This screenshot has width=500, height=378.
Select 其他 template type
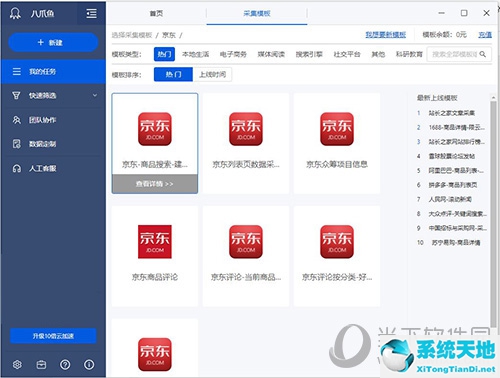[378, 54]
